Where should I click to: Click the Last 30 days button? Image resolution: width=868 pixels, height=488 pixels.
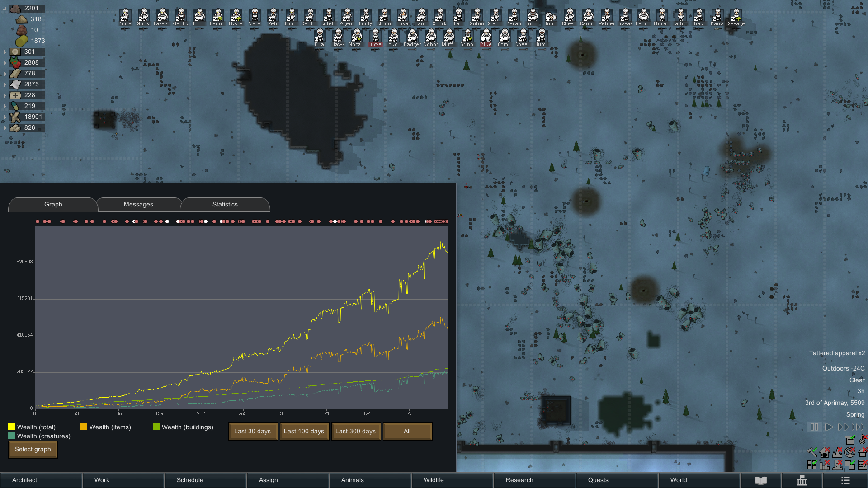(252, 431)
